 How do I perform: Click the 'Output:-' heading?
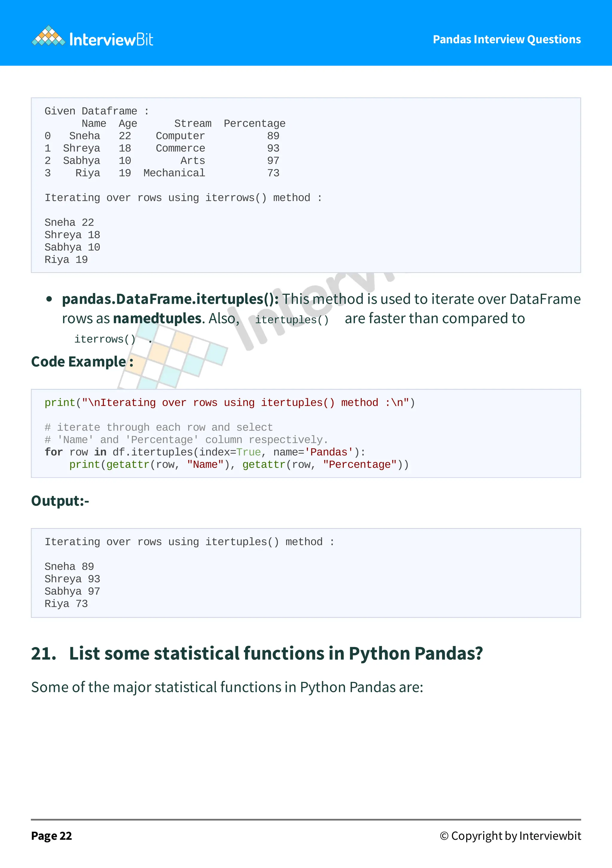click(x=60, y=501)
